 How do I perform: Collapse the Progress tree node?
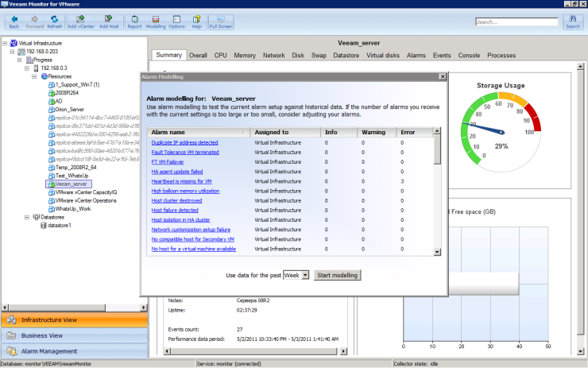point(20,60)
